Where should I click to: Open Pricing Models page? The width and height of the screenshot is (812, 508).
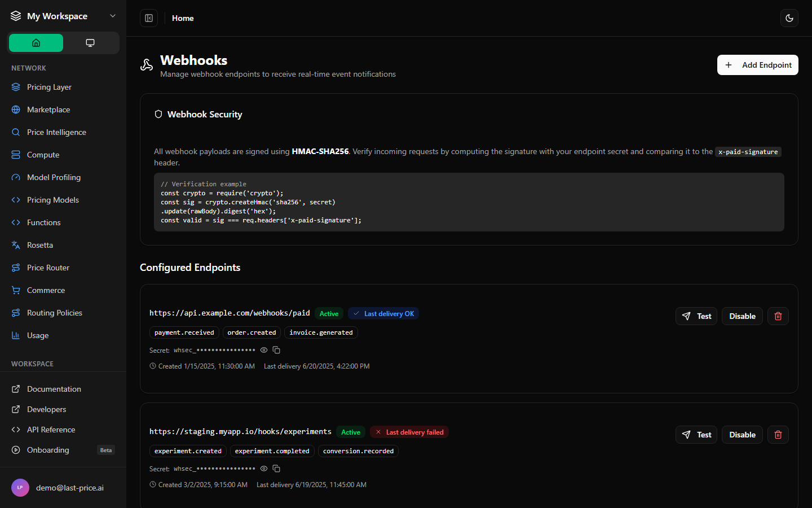pyautogui.click(x=63, y=200)
